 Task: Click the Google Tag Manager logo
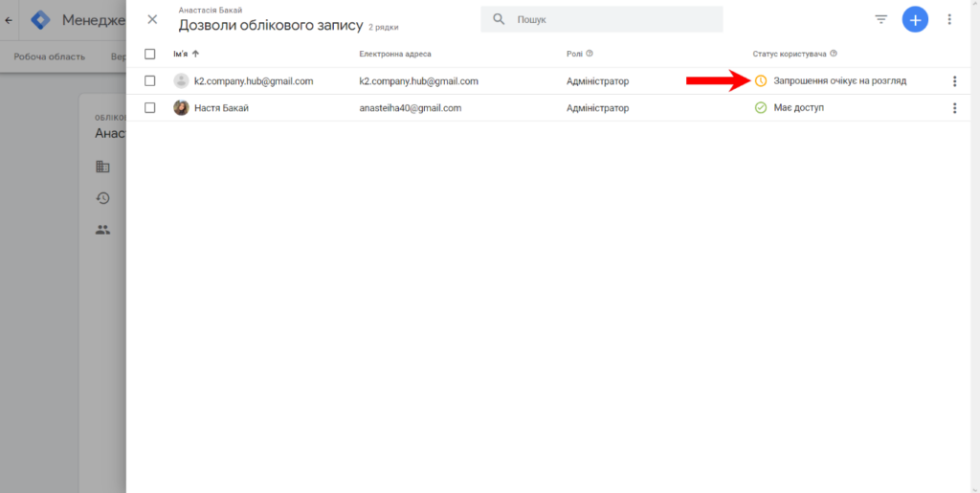pyautogui.click(x=41, y=20)
